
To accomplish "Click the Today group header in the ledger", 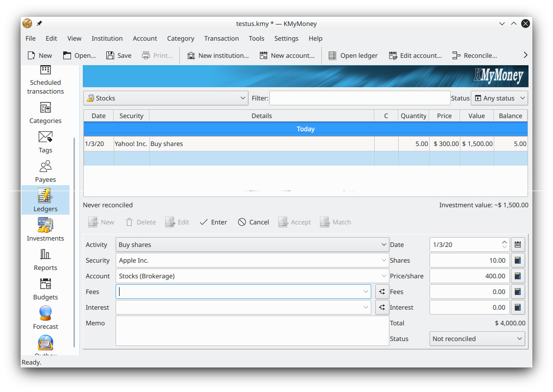I will 306,129.
